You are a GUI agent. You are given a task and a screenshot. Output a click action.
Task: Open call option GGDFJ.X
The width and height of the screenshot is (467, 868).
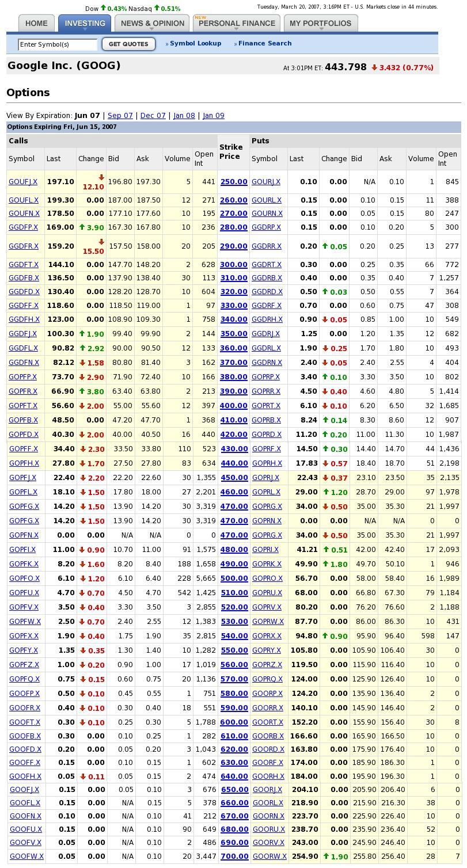pos(22,334)
